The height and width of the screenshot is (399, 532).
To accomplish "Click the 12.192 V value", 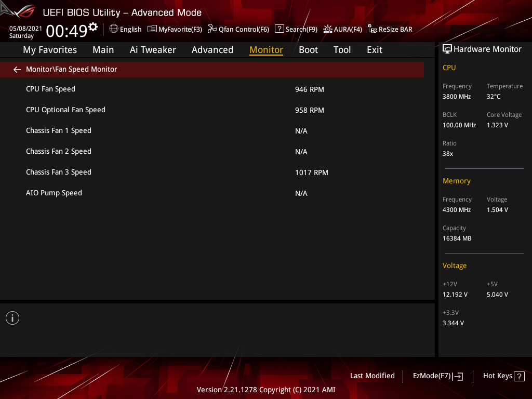I will tap(455, 295).
